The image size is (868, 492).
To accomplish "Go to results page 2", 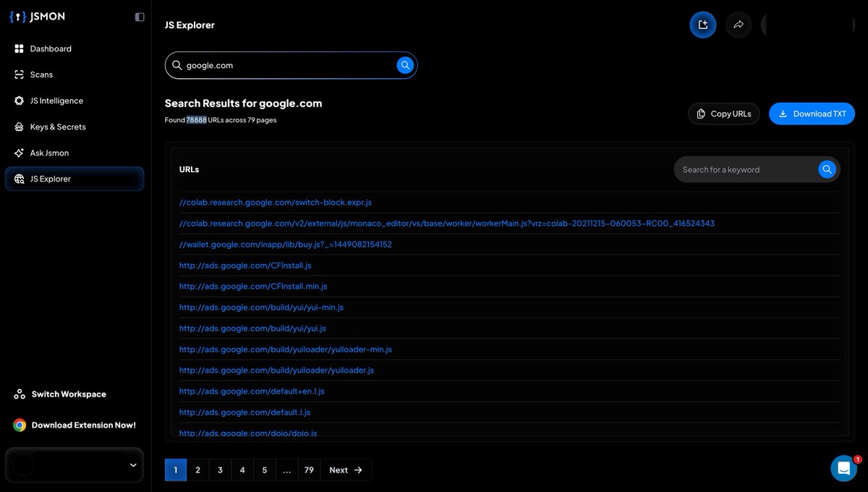I will click(x=197, y=470).
